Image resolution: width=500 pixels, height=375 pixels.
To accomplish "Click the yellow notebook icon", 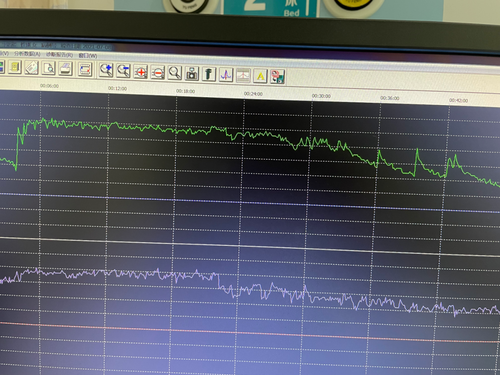I will click(15, 67).
